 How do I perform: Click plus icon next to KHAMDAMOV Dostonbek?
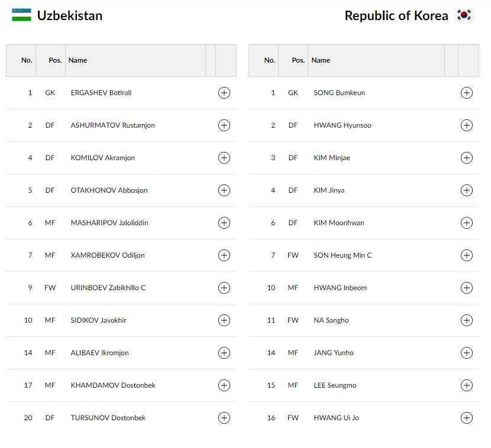(x=224, y=385)
